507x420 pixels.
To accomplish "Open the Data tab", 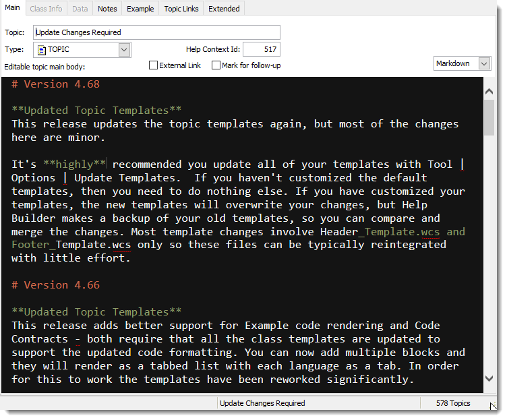I will 80,9.
